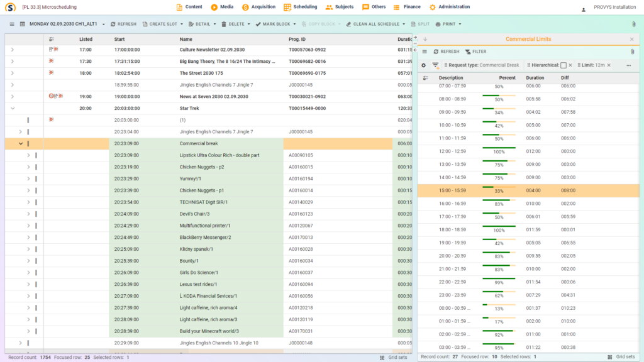
Task: Click flag icon on The Street 2030 row
Action: [x=51, y=73]
